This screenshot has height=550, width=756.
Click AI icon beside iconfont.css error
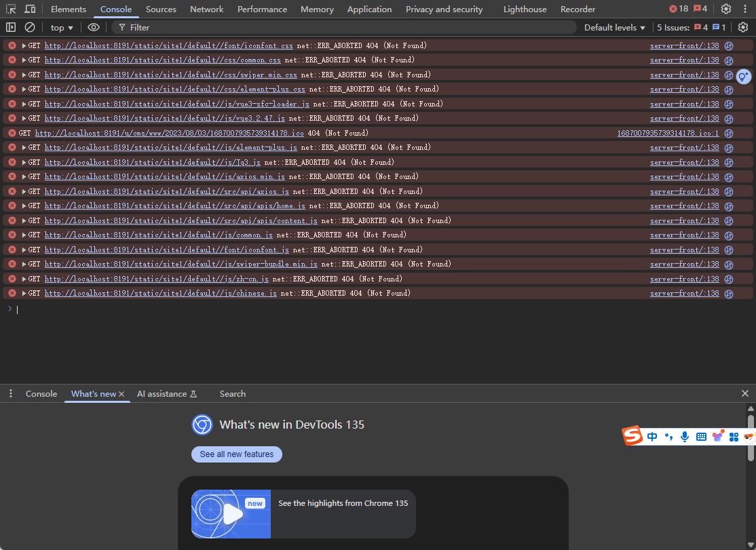[x=729, y=46]
